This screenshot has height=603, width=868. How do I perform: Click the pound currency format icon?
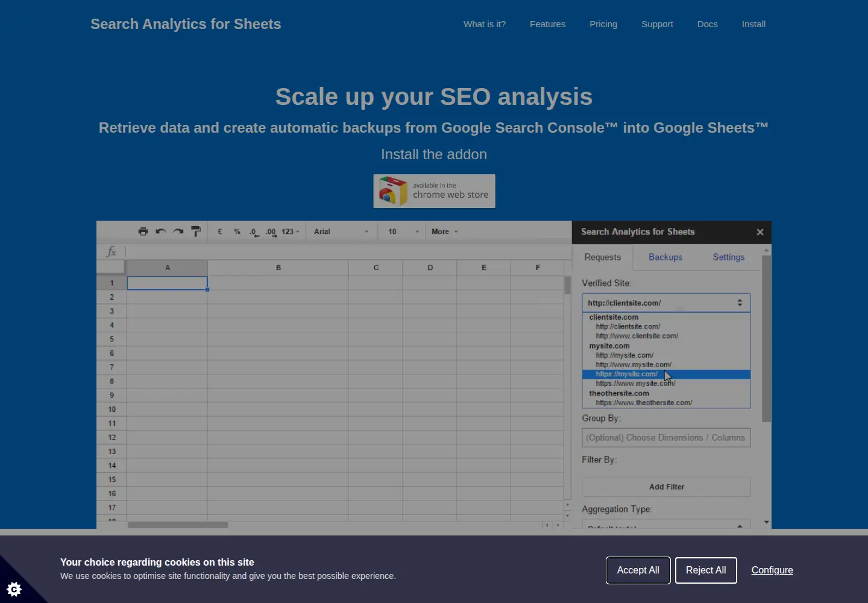click(x=220, y=232)
